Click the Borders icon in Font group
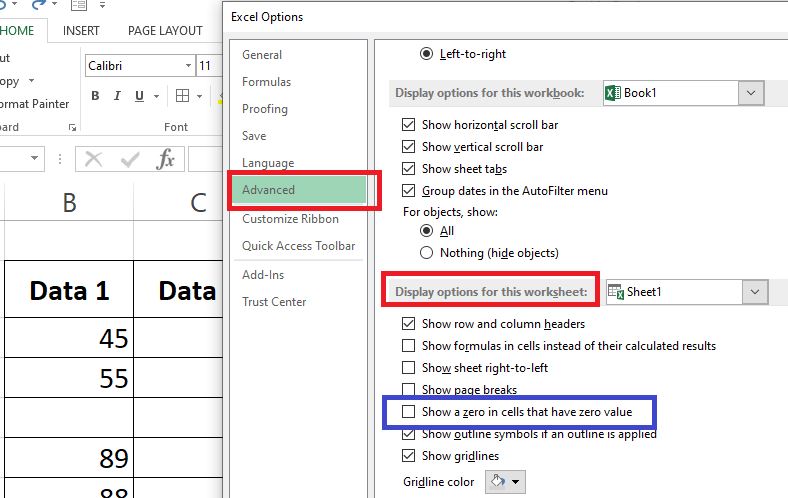 (x=182, y=95)
